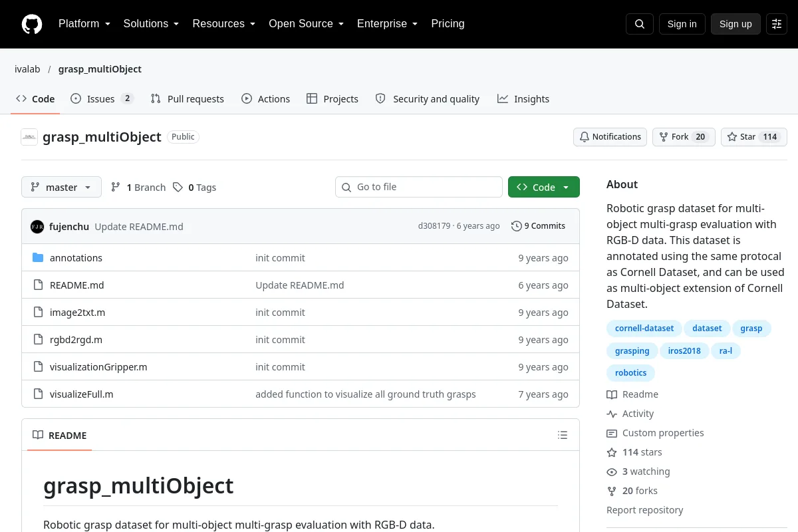Select the iros2018 topic tag
The image size is (798, 532).
pos(684,350)
